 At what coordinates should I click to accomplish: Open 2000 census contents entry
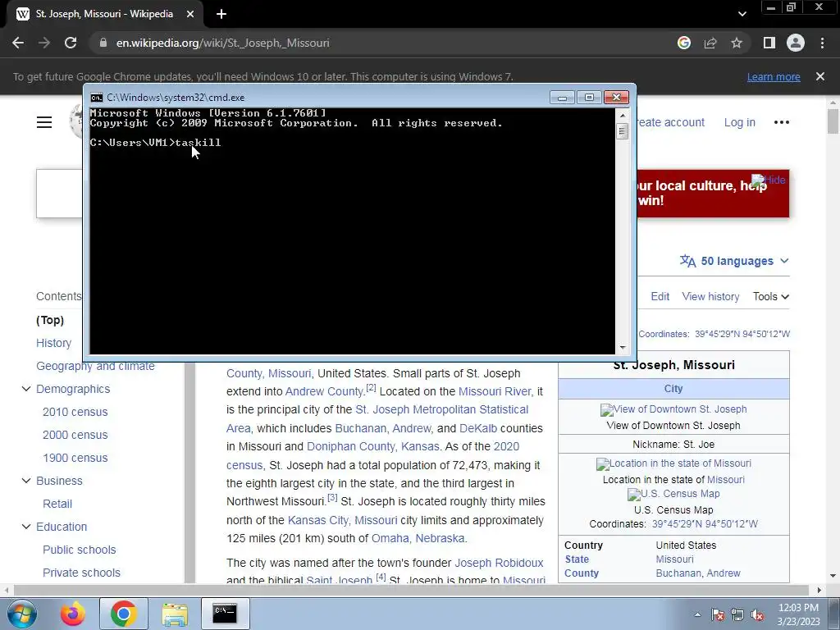tap(75, 435)
